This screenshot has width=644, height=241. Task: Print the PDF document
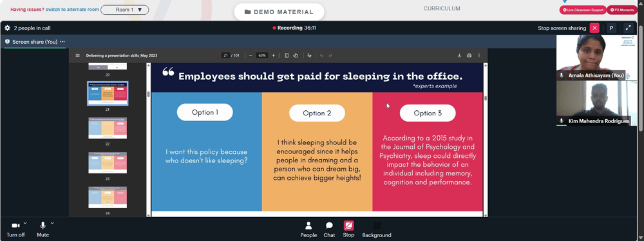tap(469, 55)
